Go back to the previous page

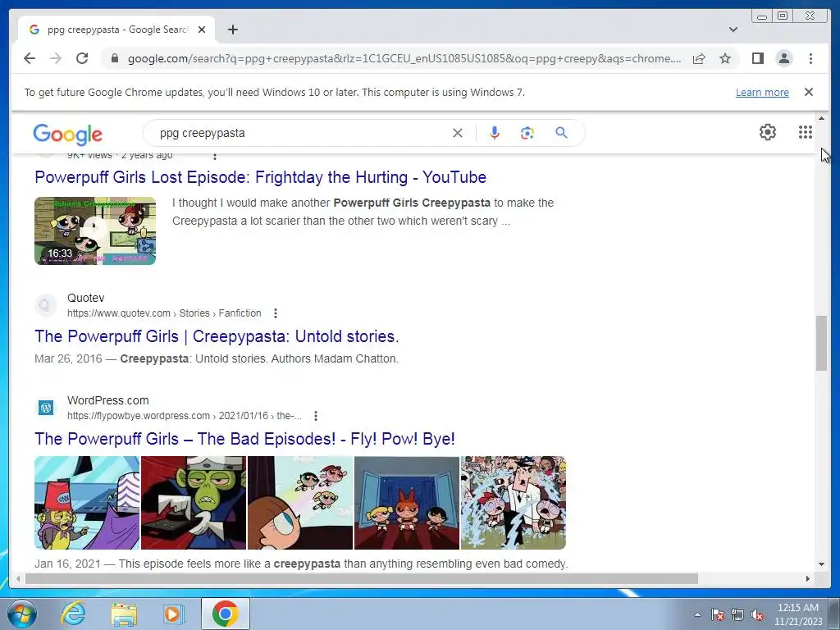[x=30, y=58]
